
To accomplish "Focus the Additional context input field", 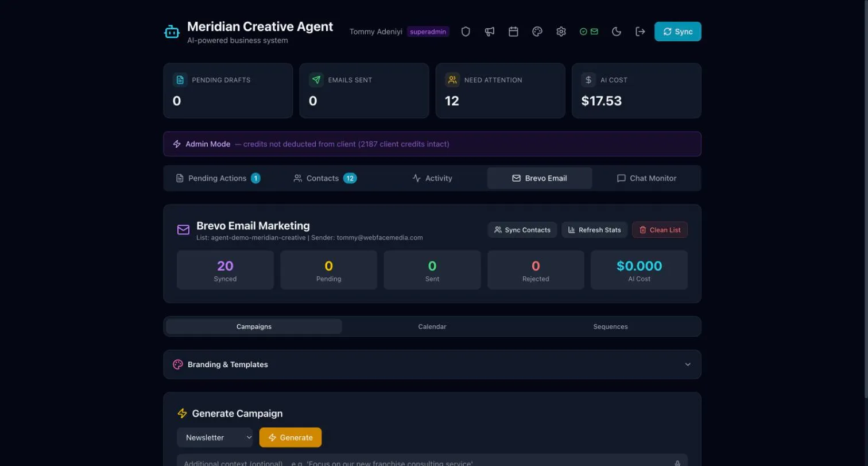I will click(x=432, y=460).
